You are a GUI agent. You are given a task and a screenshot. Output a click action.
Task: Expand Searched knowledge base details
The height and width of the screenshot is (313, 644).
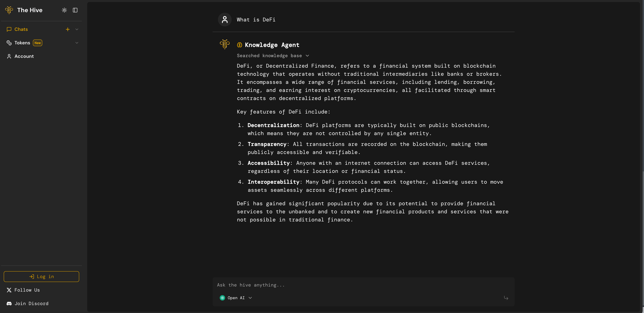[x=273, y=55]
